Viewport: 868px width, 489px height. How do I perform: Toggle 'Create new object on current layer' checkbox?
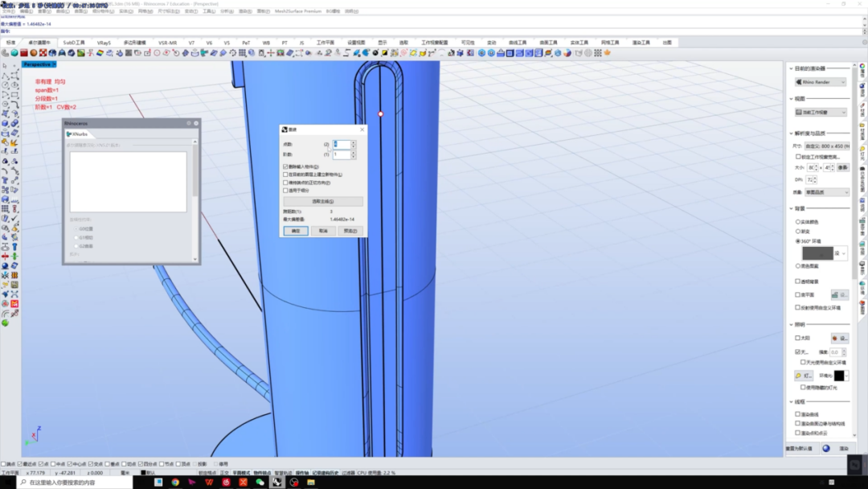pos(285,175)
